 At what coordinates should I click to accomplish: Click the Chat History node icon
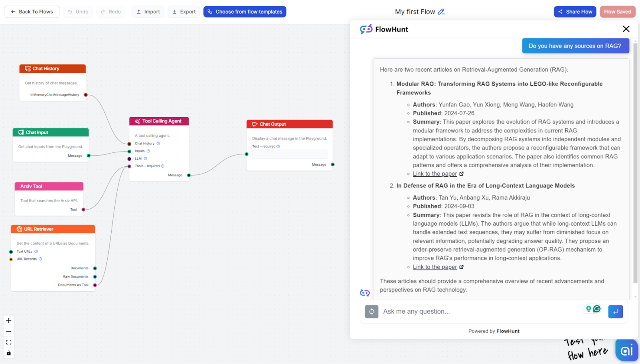click(28, 69)
